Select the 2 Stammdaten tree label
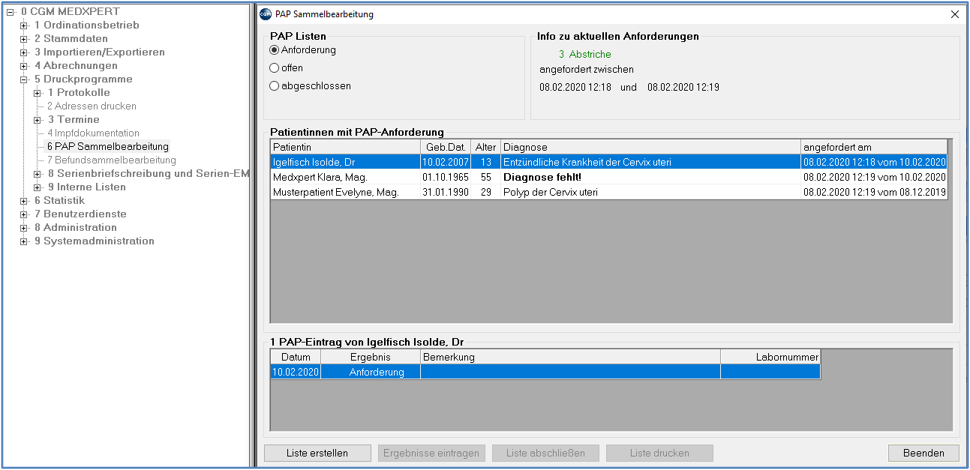The image size is (970, 470). click(x=71, y=39)
